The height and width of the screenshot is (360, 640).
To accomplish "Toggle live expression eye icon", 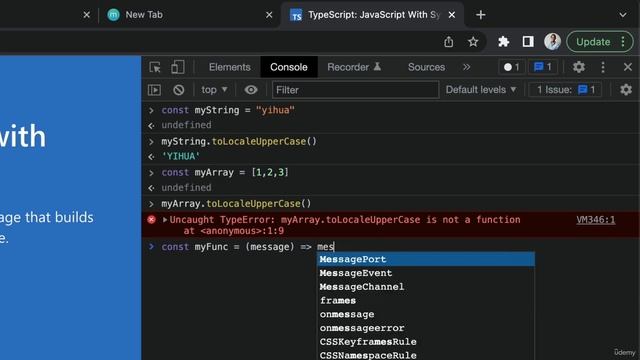I will (251, 90).
